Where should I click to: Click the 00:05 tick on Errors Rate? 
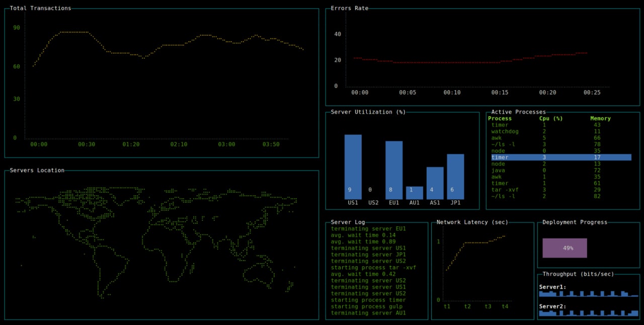[408, 93]
